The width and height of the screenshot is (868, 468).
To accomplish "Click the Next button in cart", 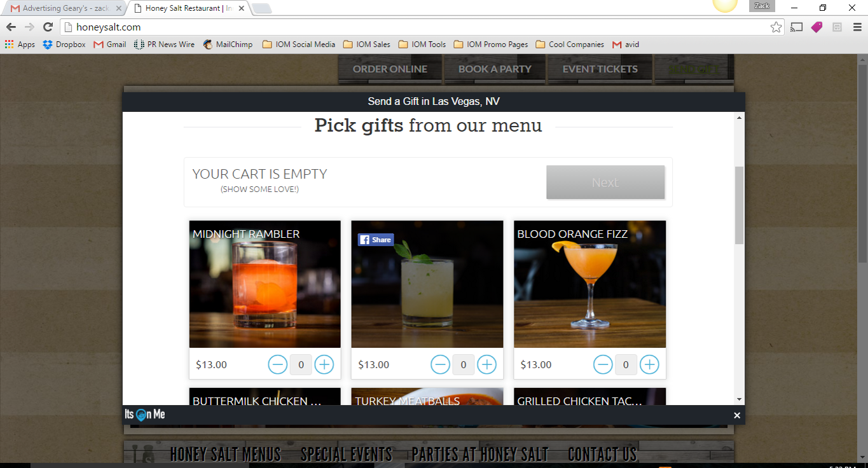I will (x=605, y=182).
